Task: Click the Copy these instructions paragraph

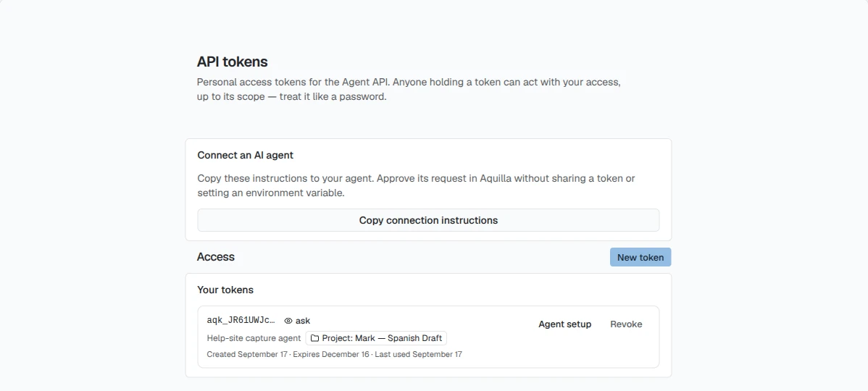Action: click(417, 186)
